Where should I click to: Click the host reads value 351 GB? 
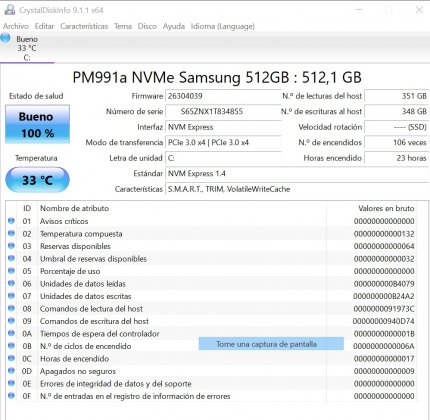coord(396,96)
